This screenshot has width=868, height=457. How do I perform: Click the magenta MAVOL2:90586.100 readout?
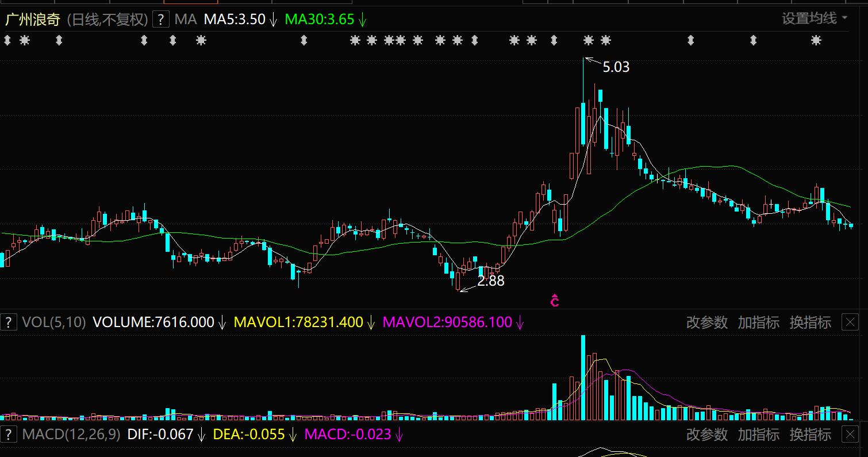(x=447, y=322)
